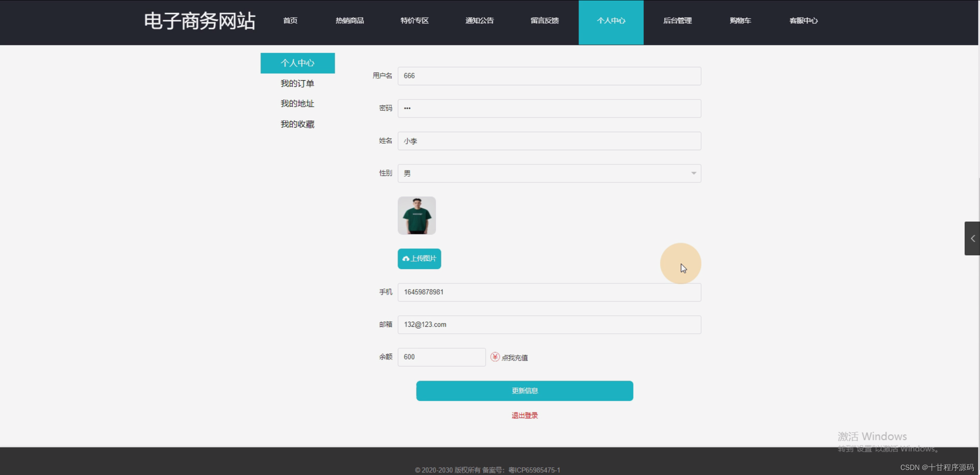Open the 后台管理 navigation tab
This screenshot has width=980, height=475.
677,21
